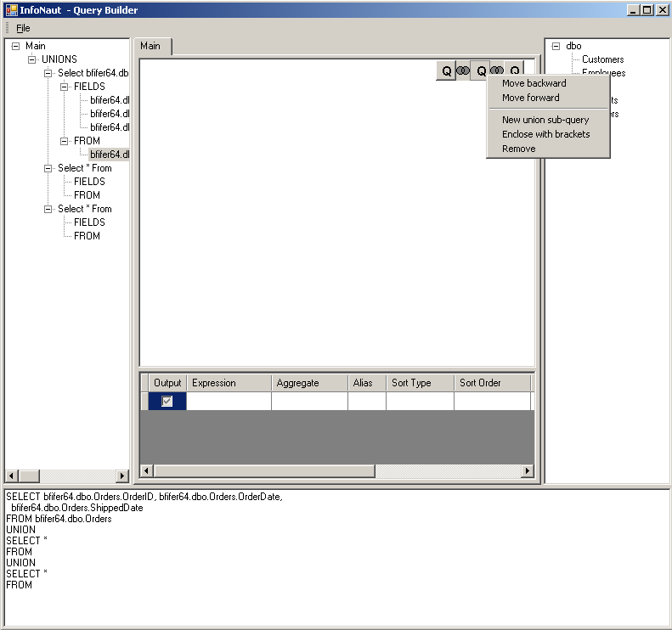Click the left tree scroll-left arrow
This screenshot has width=672, height=630.
tap(12, 476)
